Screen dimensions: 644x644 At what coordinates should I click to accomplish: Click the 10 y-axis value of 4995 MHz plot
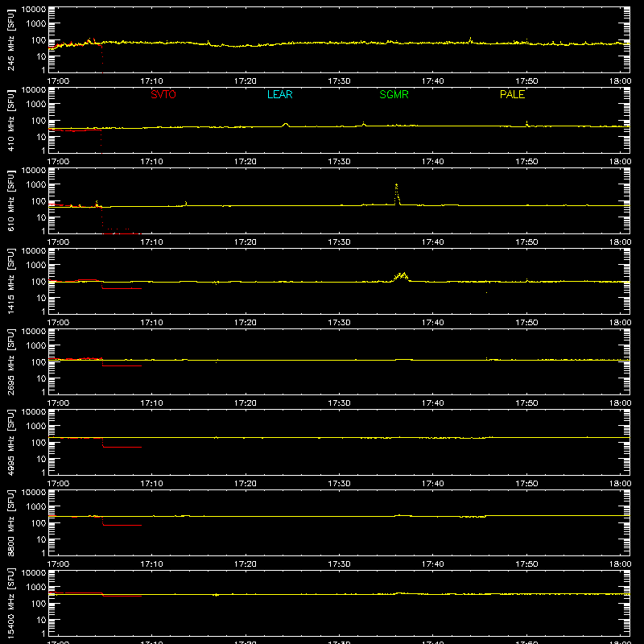[x=41, y=459]
